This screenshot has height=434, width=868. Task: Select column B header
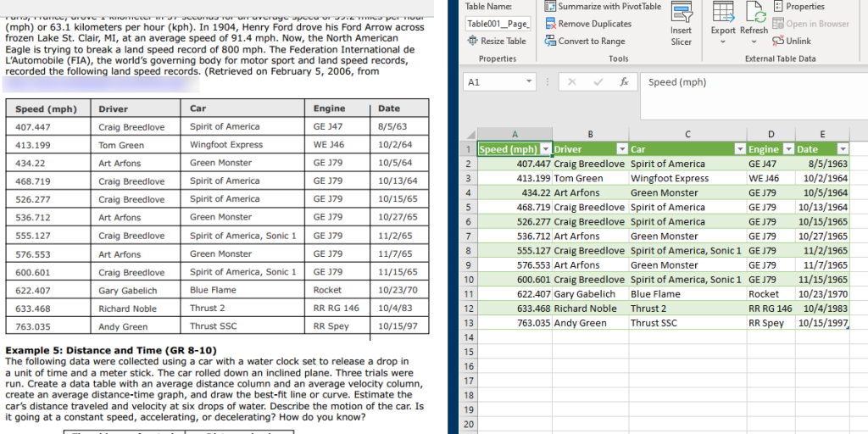coord(591,134)
